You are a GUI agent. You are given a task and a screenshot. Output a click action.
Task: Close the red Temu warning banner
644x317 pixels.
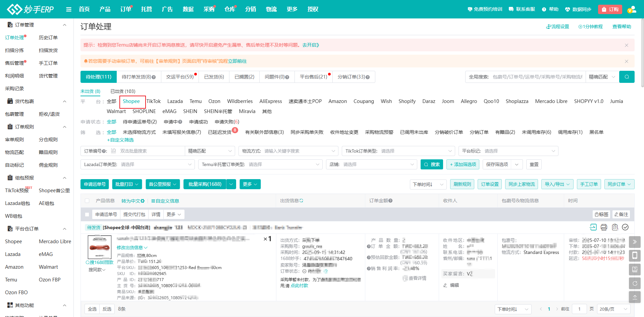coord(626,45)
